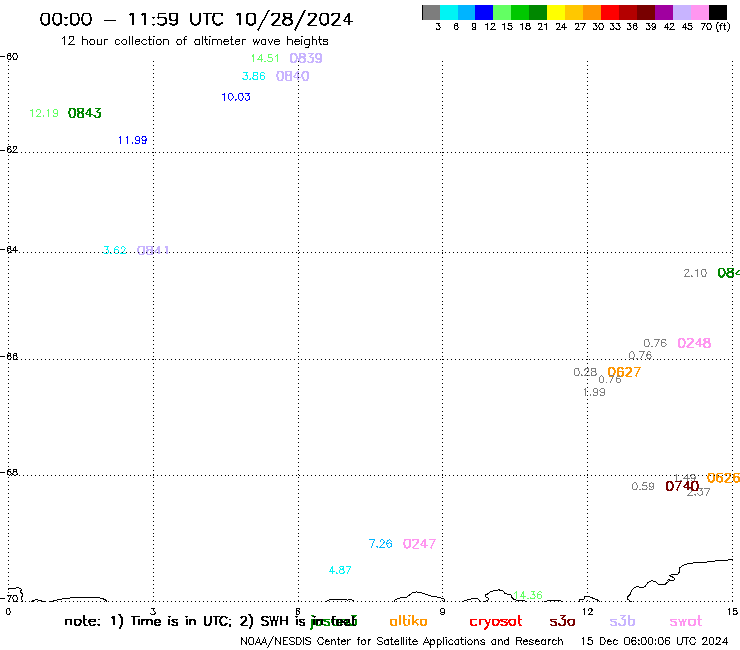The height and width of the screenshot is (650, 740).
Task: Click the latitude axis label -60
Action: [x=9, y=57]
